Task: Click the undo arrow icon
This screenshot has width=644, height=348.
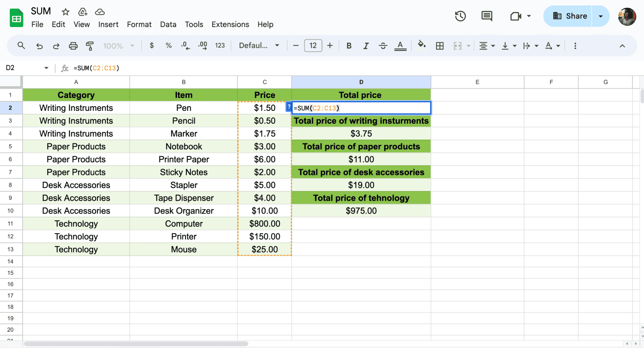Action: [x=39, y=46]
